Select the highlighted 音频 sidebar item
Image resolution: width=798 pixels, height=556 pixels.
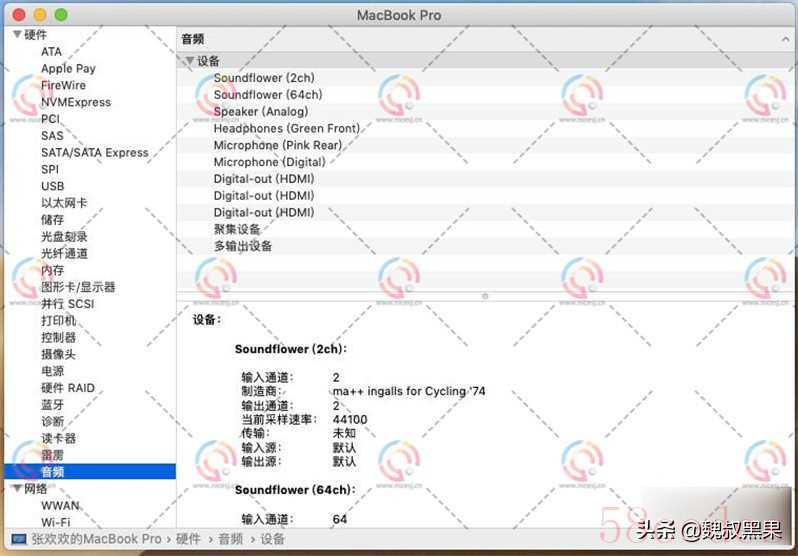(x=90, y=471)
